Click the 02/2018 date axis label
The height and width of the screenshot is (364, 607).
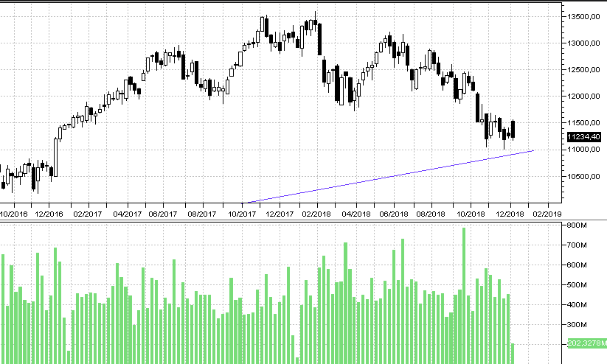pos(316,214)
